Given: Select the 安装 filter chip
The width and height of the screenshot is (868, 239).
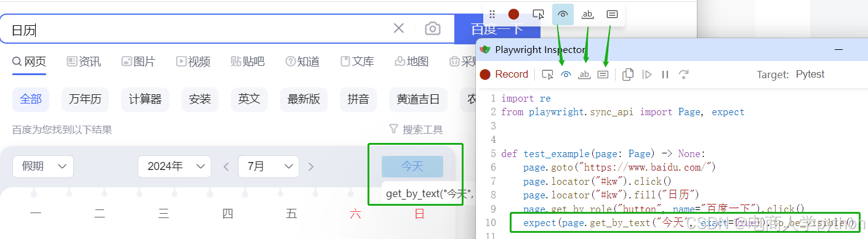Looking at the screenshot, I should click(200, 99).
